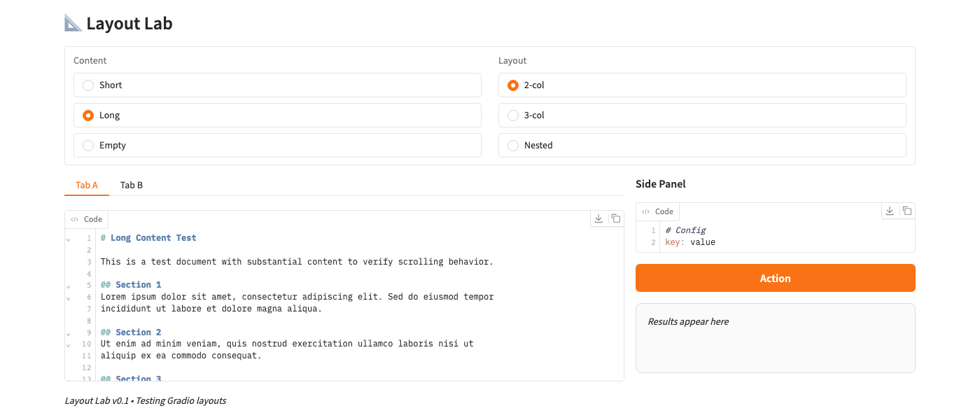The width and height of the screenshot is (980, 420).
Task: Copy the Side Panel config code
Action: (907, 211)
